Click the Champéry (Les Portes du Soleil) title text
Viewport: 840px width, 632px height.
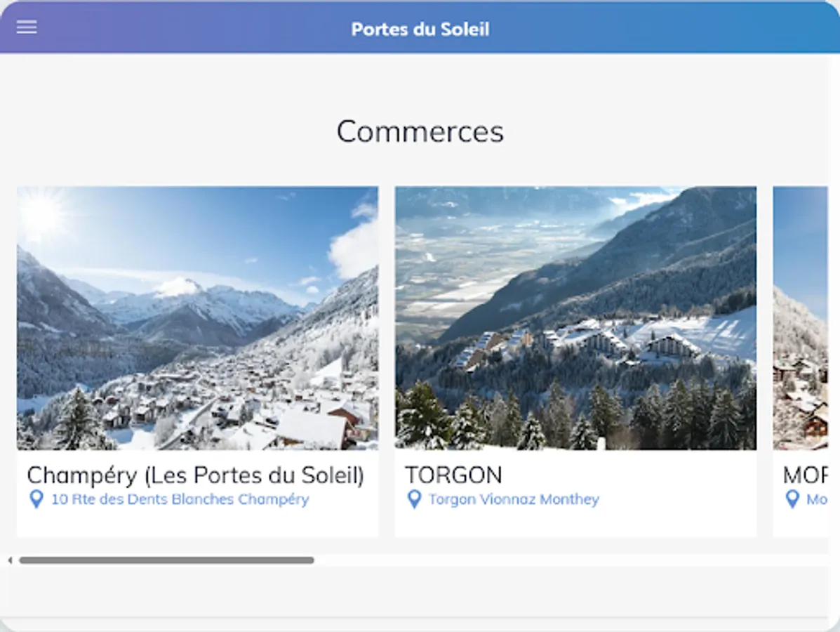click(x=196, y=475)
